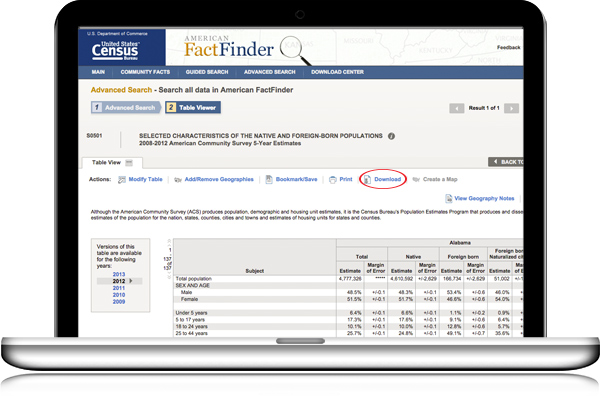Click the info icon beside table title
600x396 pixels.
pyautogui.click(x=391, y=136)
